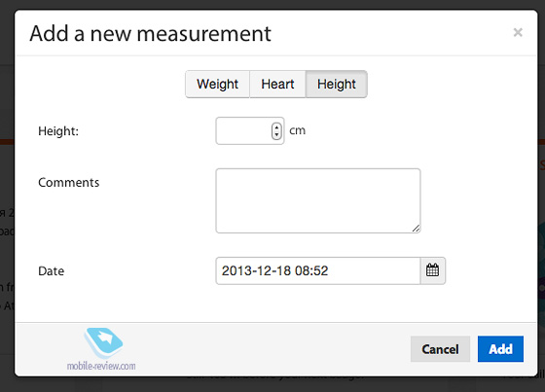
Task: Click the cm unit label
Action: point(298,130)
